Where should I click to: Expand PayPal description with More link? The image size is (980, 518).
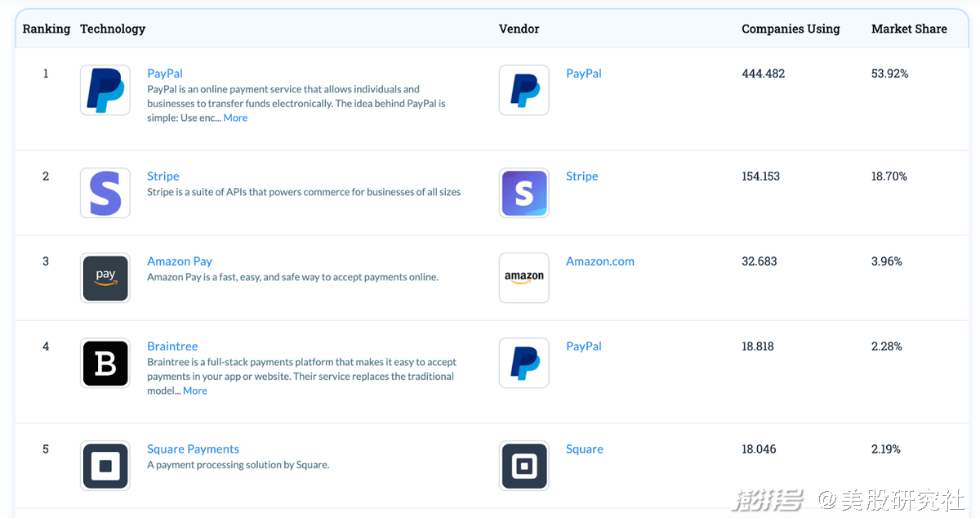235,118
